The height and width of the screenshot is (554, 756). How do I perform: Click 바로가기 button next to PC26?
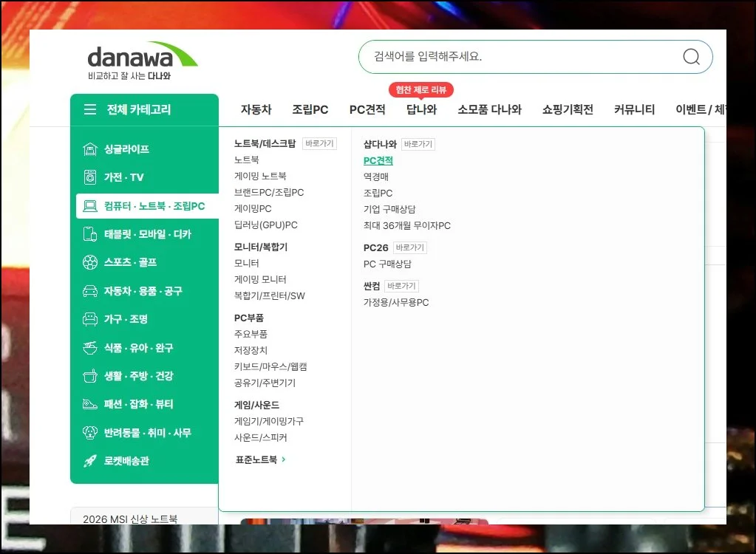409,247
